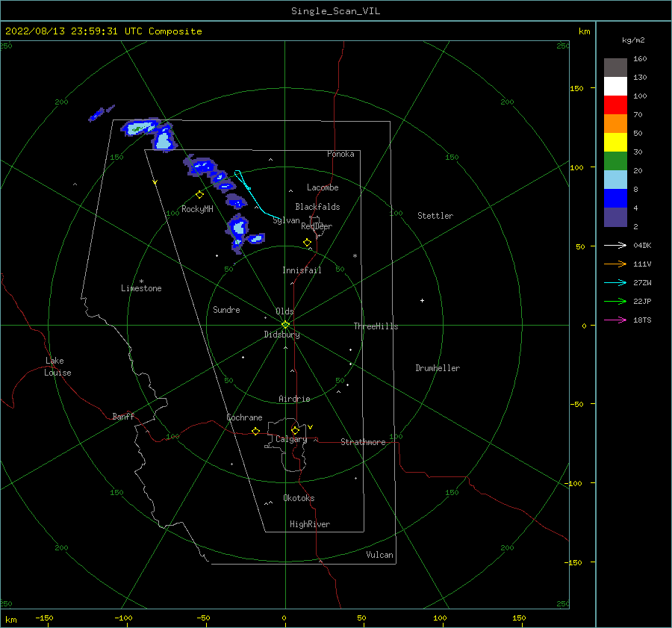Click the orange 50-70 color swatch
The height and width of the screenshot is (628, 672).
(x=615, y=123)
